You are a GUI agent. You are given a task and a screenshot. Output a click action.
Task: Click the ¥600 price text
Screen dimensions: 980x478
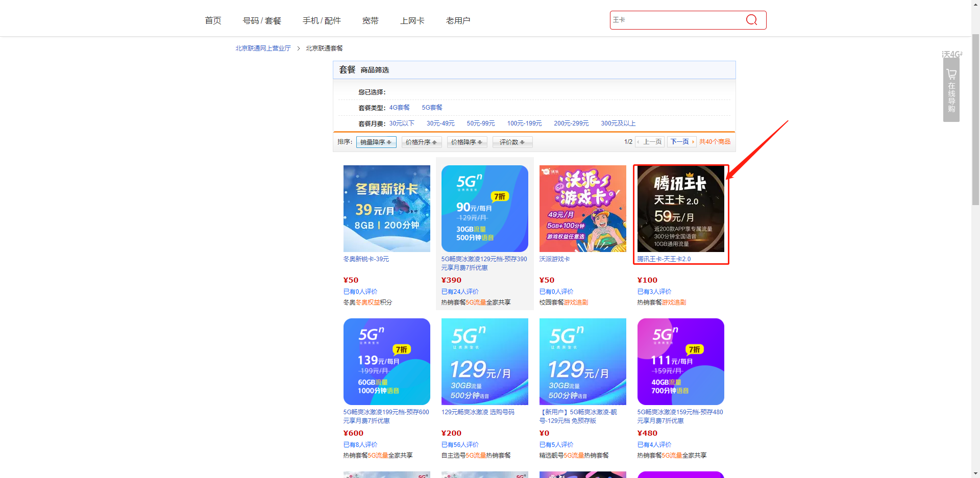(353, 433)
